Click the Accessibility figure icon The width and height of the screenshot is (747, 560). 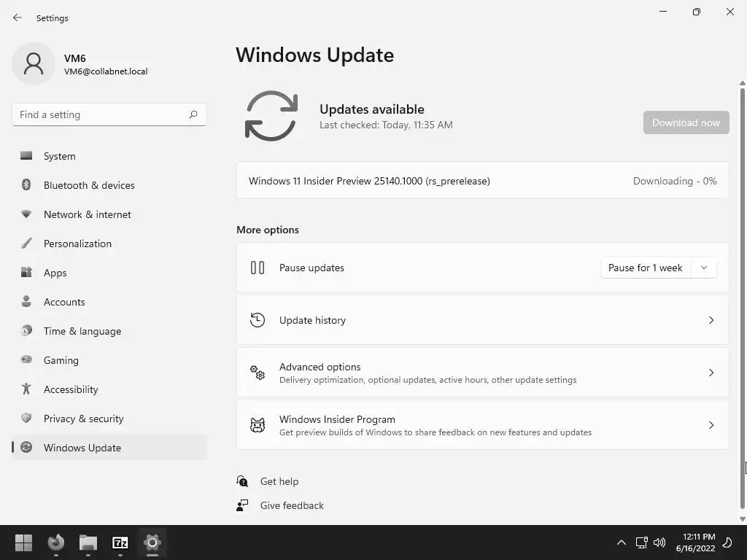26,389
